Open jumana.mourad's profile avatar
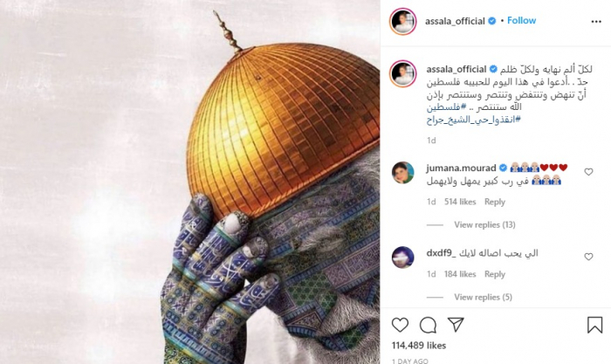611x364 pixels. click(x=403, y=173)
